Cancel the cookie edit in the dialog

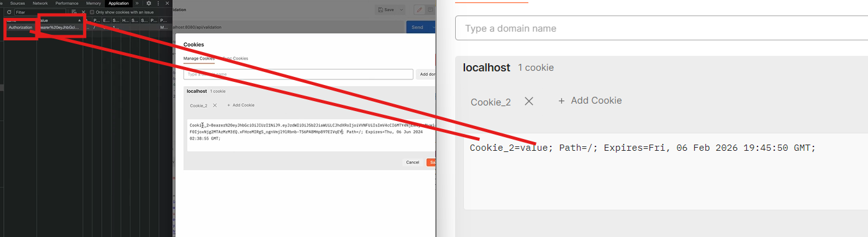[x=412, y=162]
